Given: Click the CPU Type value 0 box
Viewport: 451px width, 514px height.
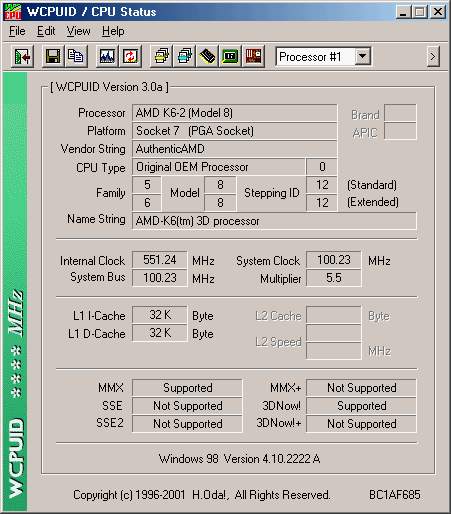Looking at the screenshot, I should point(322,167).
